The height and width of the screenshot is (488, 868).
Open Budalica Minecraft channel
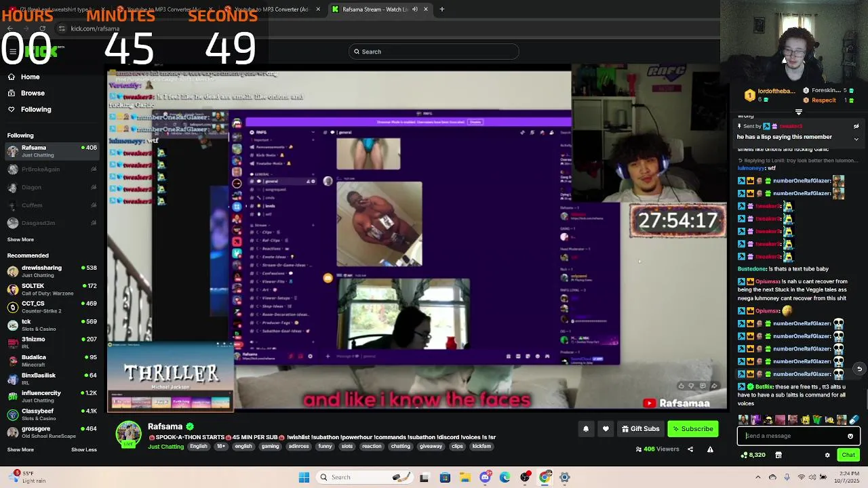point(52,361)
